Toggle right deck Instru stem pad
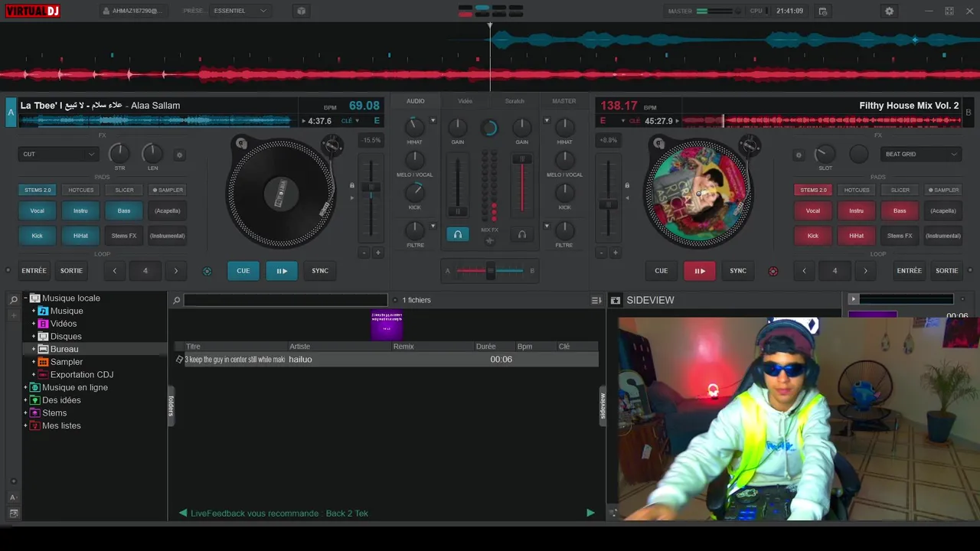Screen dimensions: 980x551 (x=856, y=210)
